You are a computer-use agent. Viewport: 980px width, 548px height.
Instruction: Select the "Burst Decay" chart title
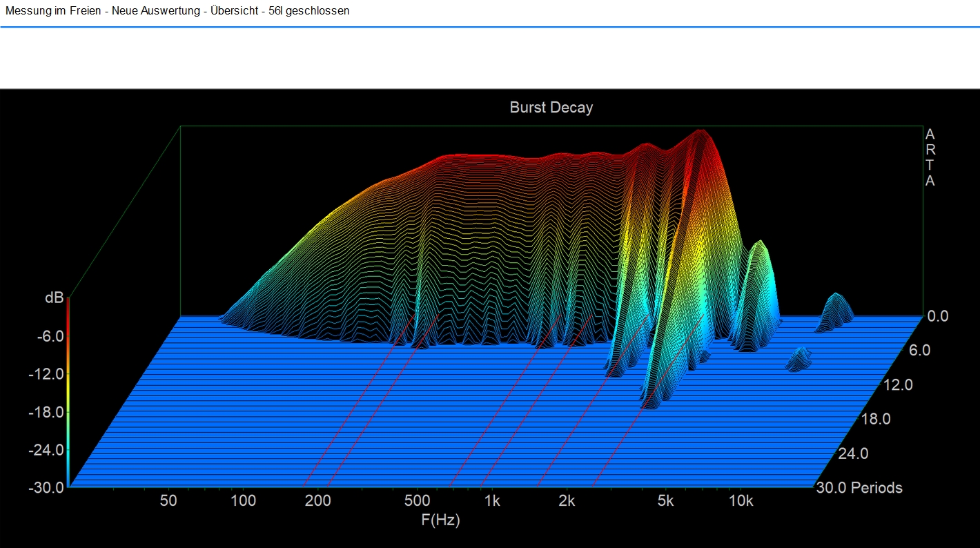point(551,108)
